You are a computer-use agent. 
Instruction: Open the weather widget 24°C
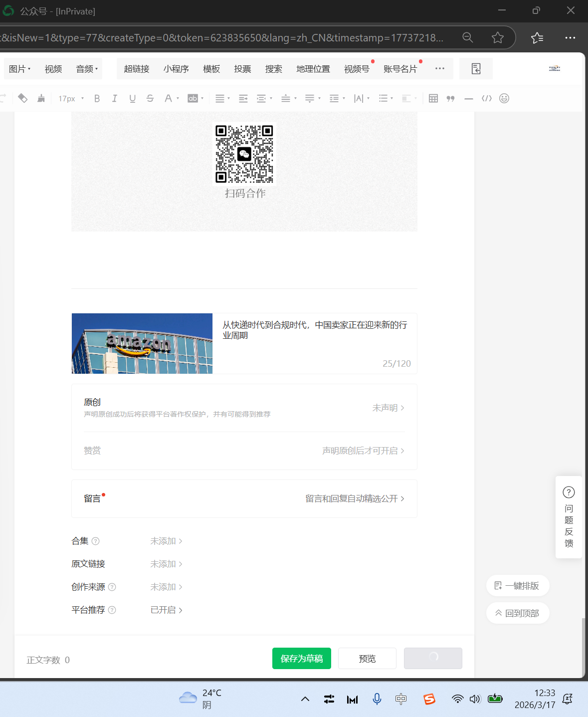tap(200, 699)
